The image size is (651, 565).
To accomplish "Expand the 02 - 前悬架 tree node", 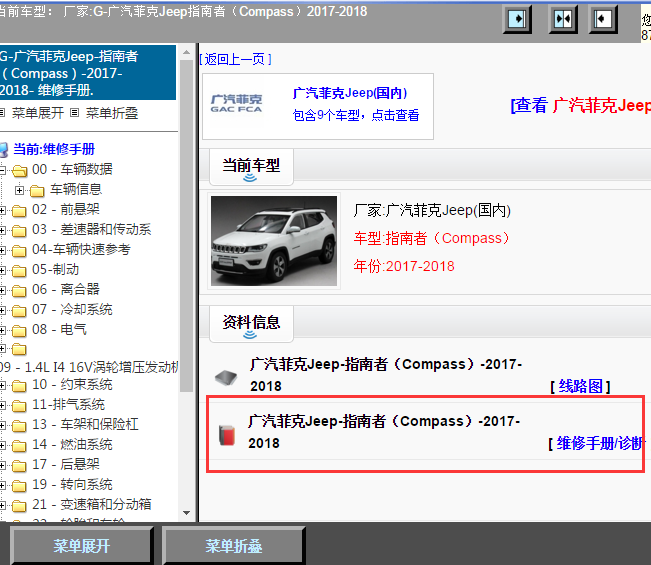I will click(x=2, y=210).
